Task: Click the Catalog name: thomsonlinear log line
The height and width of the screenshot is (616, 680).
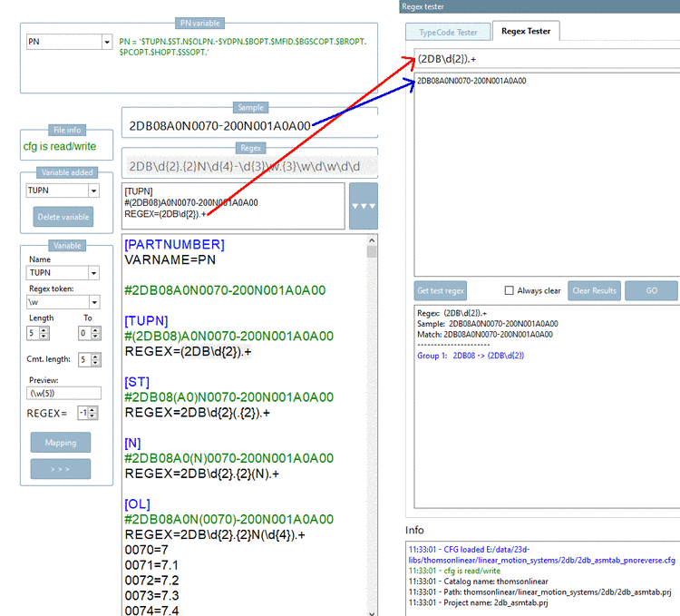Action: pyautogui.click(x=479, y=582)
